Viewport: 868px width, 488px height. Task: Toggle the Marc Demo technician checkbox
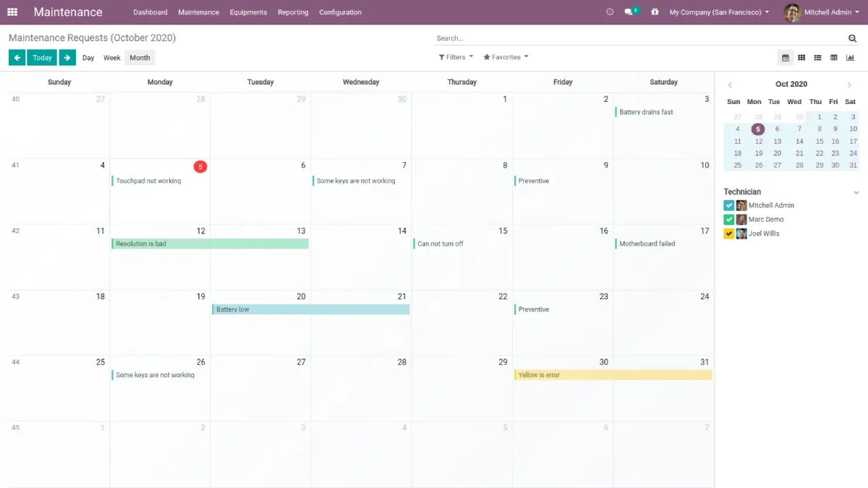[x=728, y=220]
